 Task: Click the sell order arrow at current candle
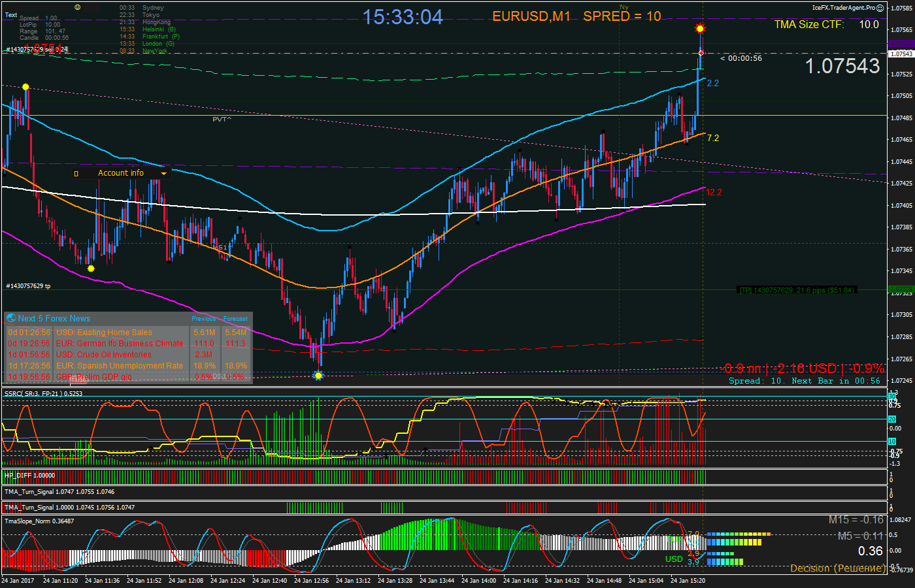click(701, 53)
